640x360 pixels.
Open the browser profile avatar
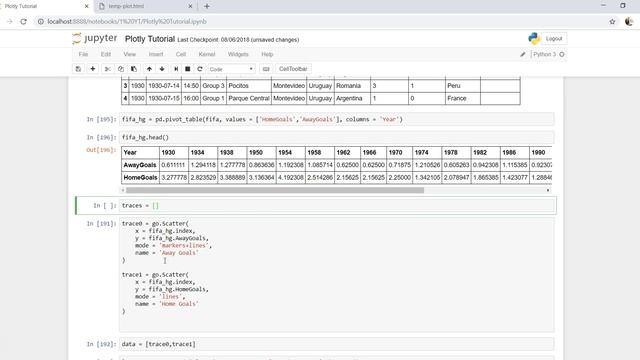coord(629,22)
